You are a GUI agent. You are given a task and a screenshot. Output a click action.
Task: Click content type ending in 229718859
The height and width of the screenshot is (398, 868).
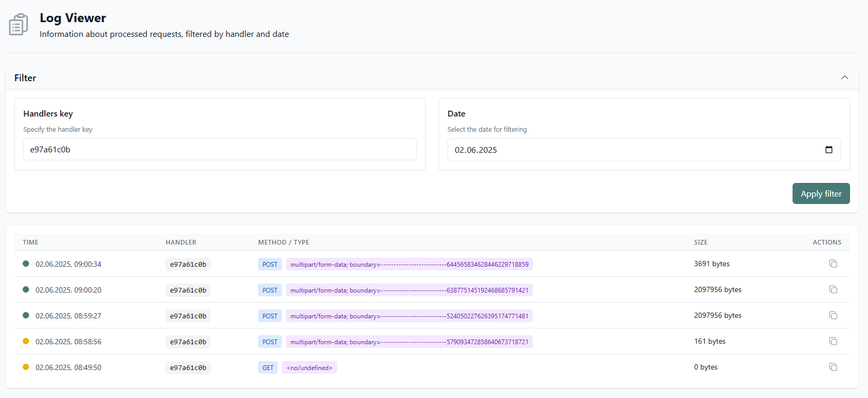(409, 264)
